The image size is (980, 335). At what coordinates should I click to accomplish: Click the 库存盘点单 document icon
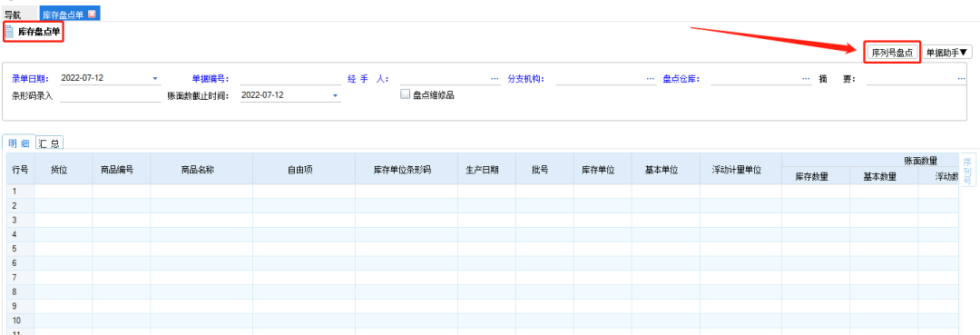(9, 32)
